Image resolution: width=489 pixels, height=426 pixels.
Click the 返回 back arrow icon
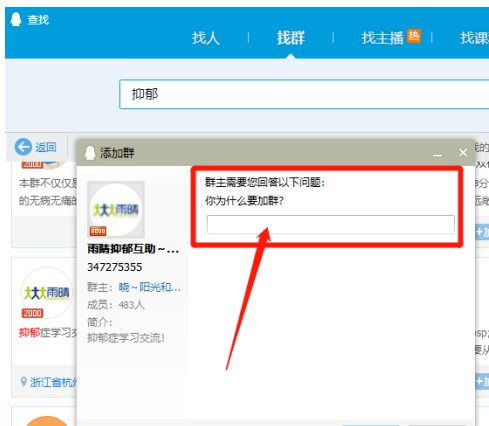23,147
